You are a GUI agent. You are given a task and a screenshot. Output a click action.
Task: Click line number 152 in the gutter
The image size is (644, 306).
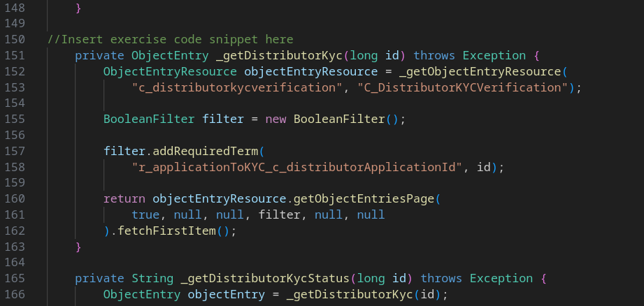pos(15,71)
